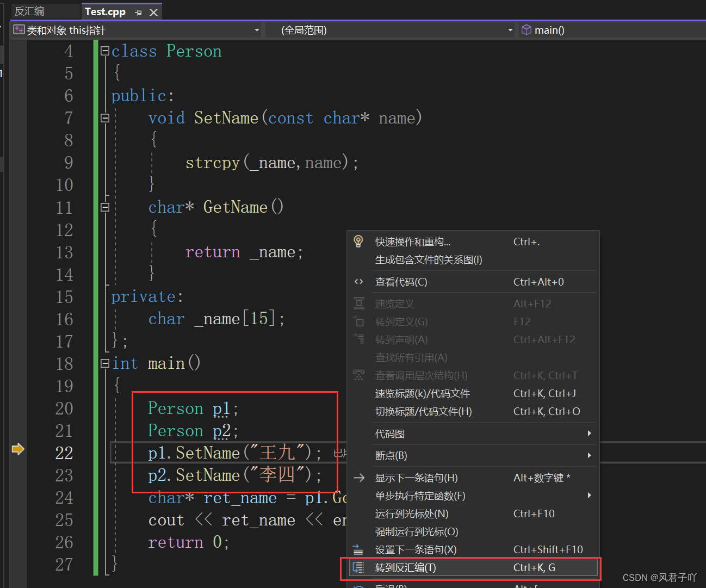Collapse the int main() block
706x588 pixels.
point(105,363)
